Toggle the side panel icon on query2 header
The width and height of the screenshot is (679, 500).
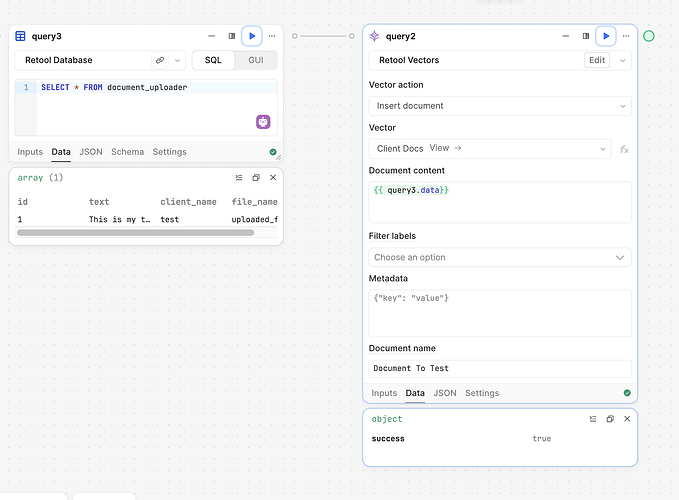(585, 36)
